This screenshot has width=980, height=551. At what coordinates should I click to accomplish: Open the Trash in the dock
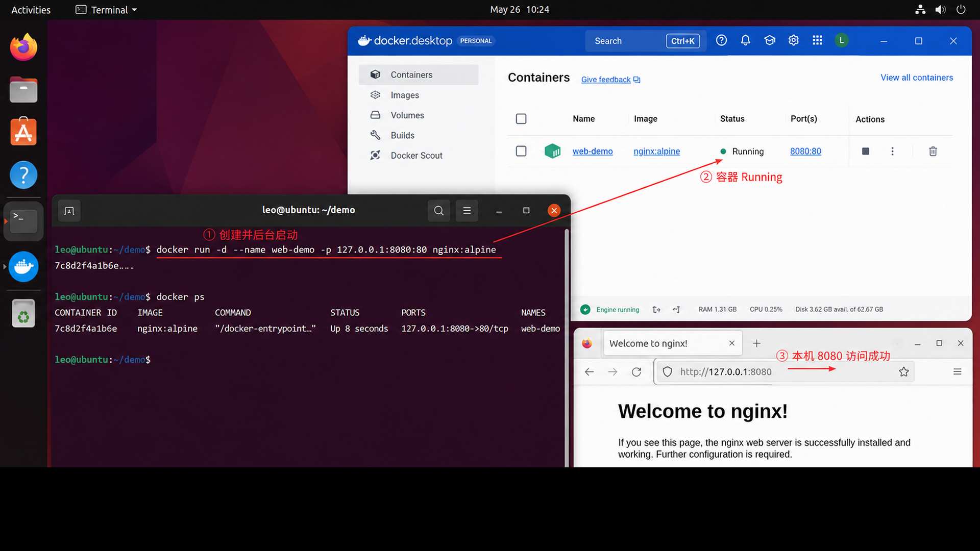click(23, 313)
